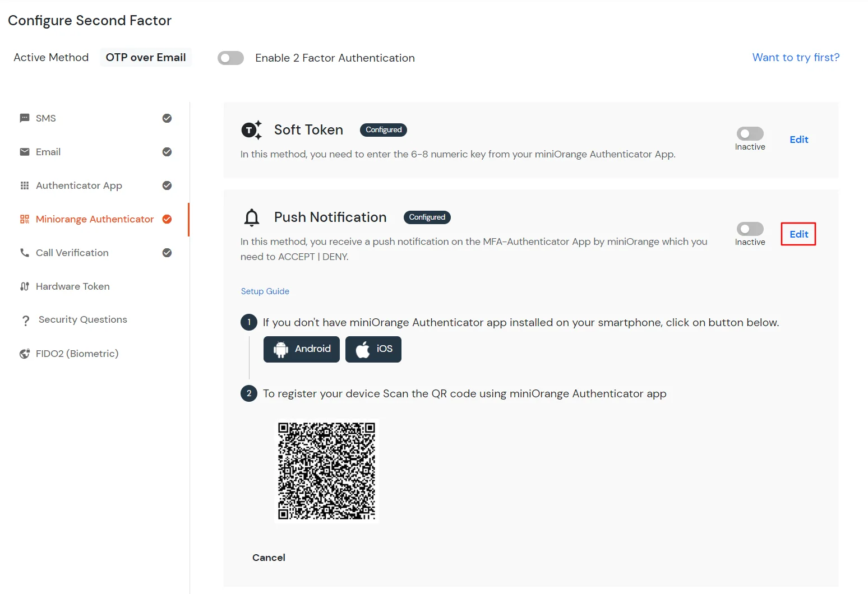This screenshot has height=594, width=868.
Task: Activate the Soft Token inactive switch
Action: point(750,133)
